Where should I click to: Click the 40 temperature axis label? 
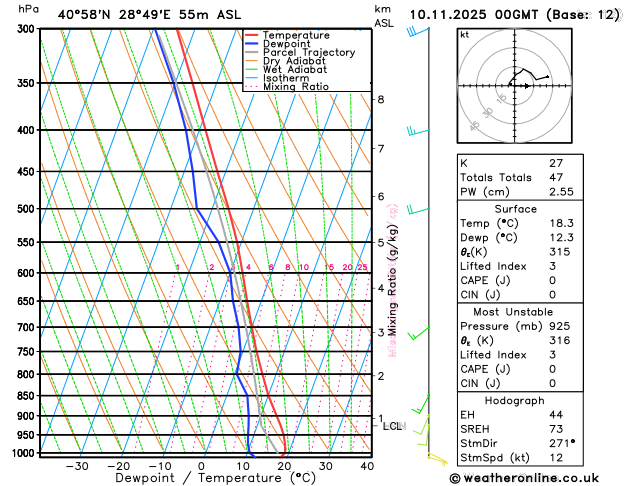pyautogui.click(x=367, y=466)
